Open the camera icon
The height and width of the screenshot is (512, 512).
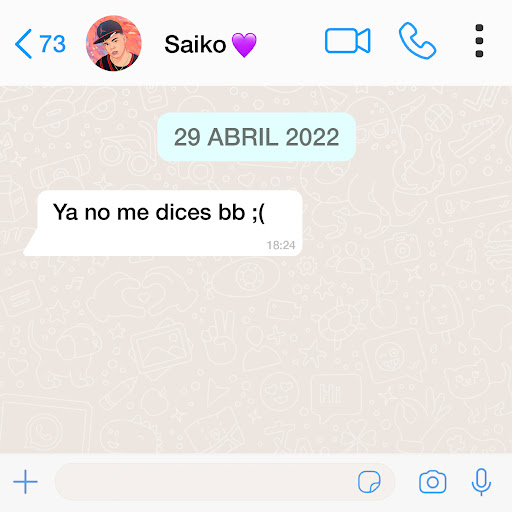pyautogui.click(x=432, y=482)
